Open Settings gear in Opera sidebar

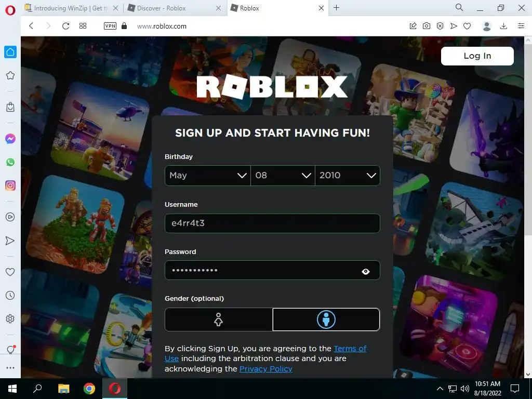(x=10, y=319)
